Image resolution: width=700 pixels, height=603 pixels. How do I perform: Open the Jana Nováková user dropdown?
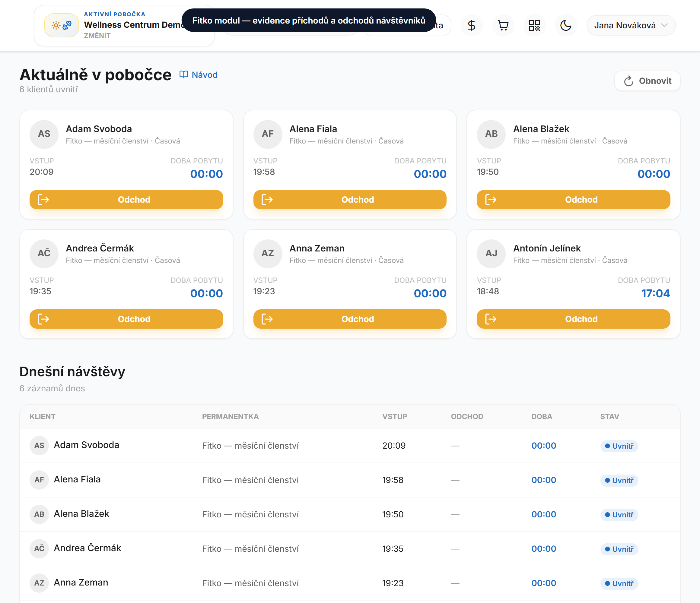coord(631,25)
